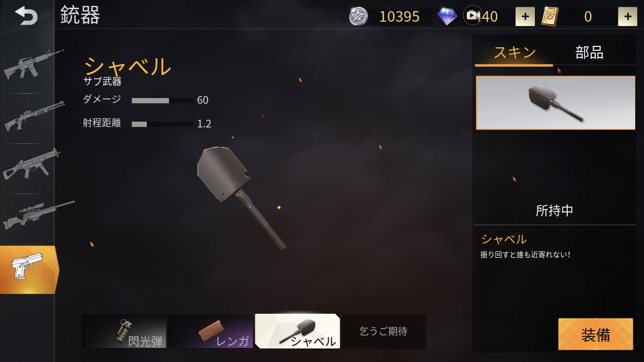Tap the silver coin currency icon
The width and height of the screenshot is (644, 362).
358,16
